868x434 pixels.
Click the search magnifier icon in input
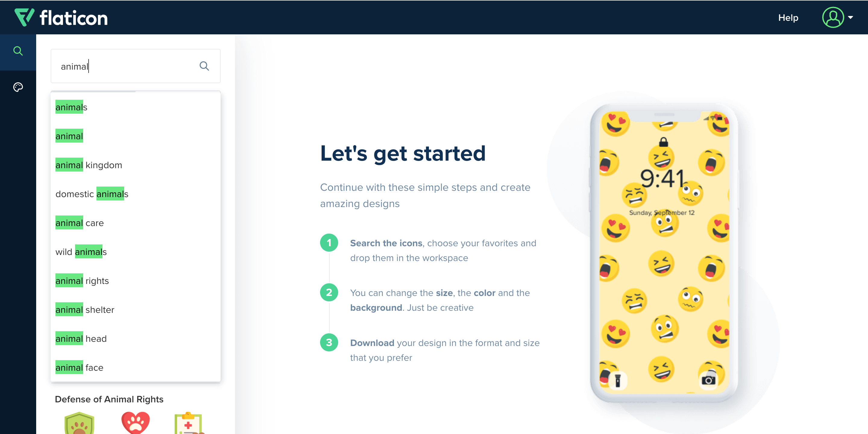(x=204, y=66)
